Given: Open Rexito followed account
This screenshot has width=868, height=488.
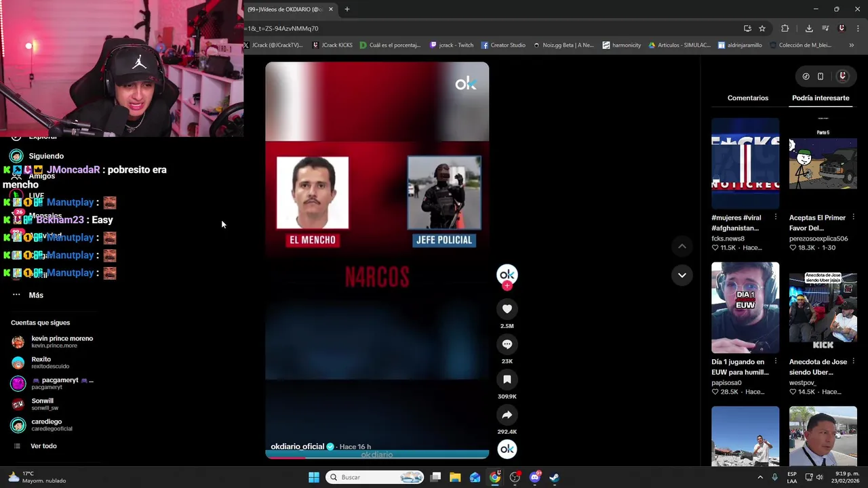Looking at the screenshot, I should (x=41, y=363).
